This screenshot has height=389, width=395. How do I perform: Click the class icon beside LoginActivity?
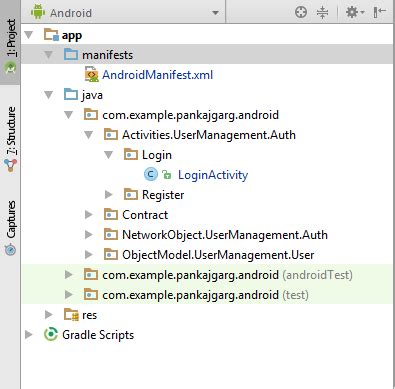pyautogui.click(x=151, y=174)
